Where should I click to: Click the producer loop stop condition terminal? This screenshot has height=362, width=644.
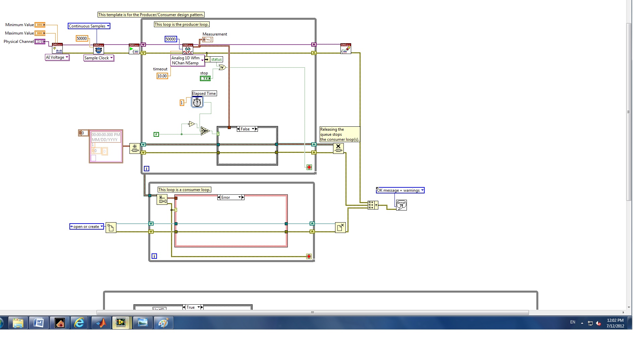pos(309,167)
